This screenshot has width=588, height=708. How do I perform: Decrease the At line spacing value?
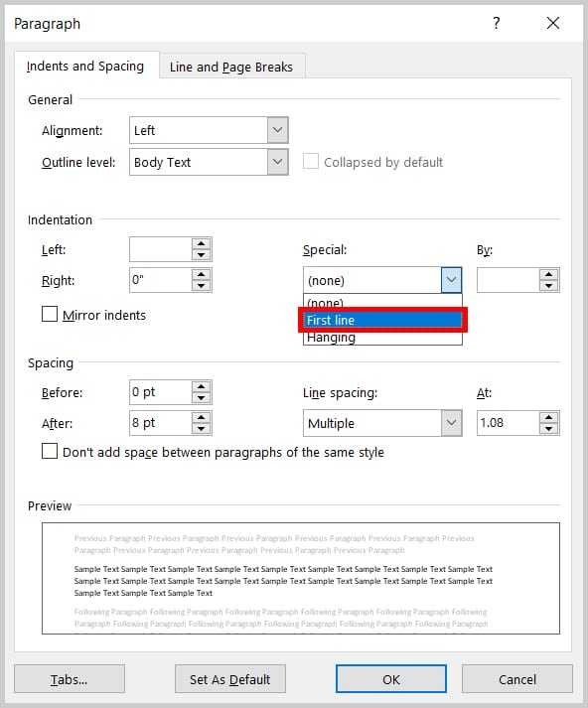[x=548, y=429]
